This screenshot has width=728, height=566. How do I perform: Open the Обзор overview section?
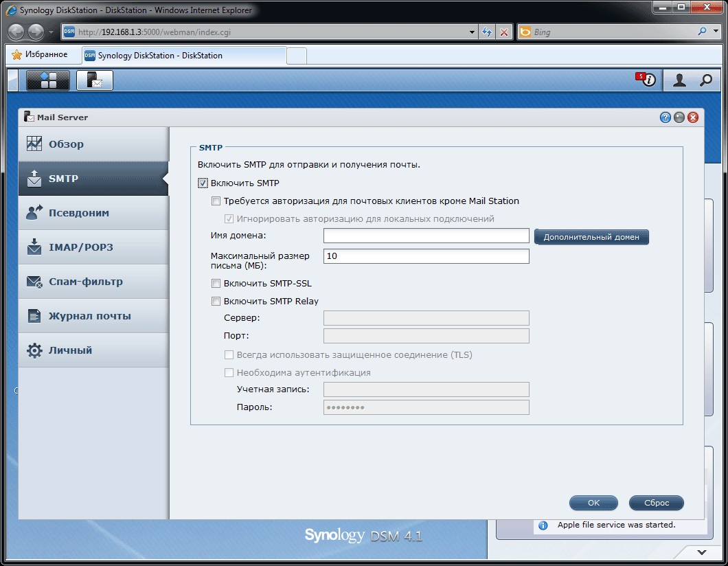93,144
